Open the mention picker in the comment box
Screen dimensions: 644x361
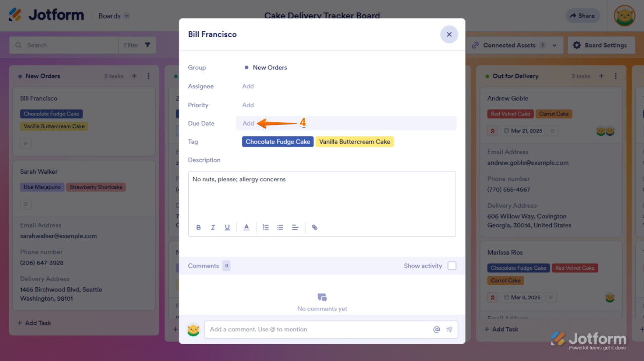pyautogui.click(x=436, y=330)
